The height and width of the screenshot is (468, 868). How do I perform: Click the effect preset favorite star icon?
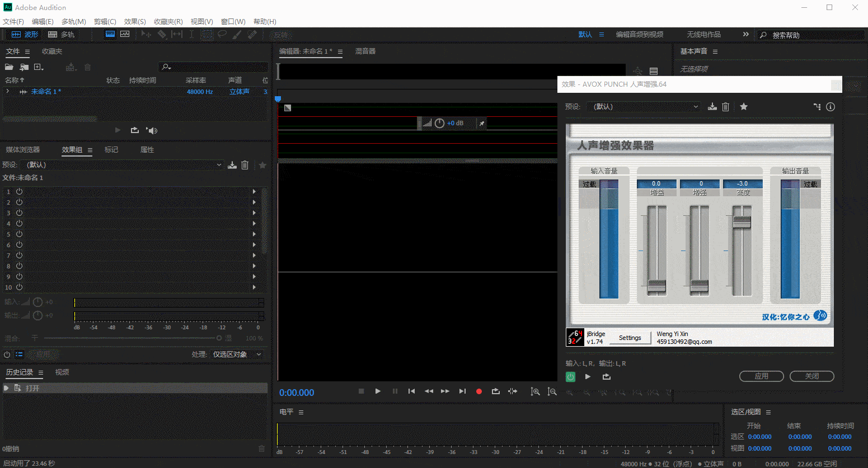coord(744,107)
